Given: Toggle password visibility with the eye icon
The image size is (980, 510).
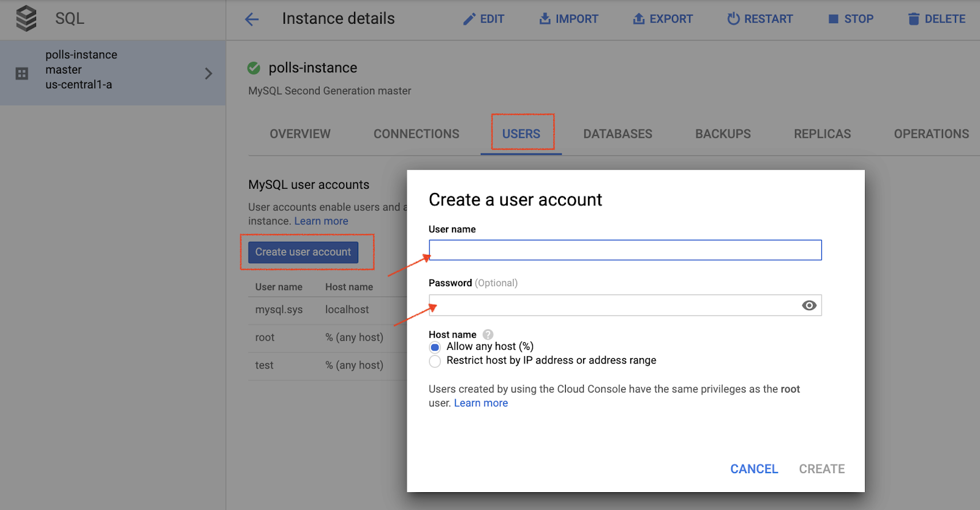Looking at the screenshot, I should (809, 305).
